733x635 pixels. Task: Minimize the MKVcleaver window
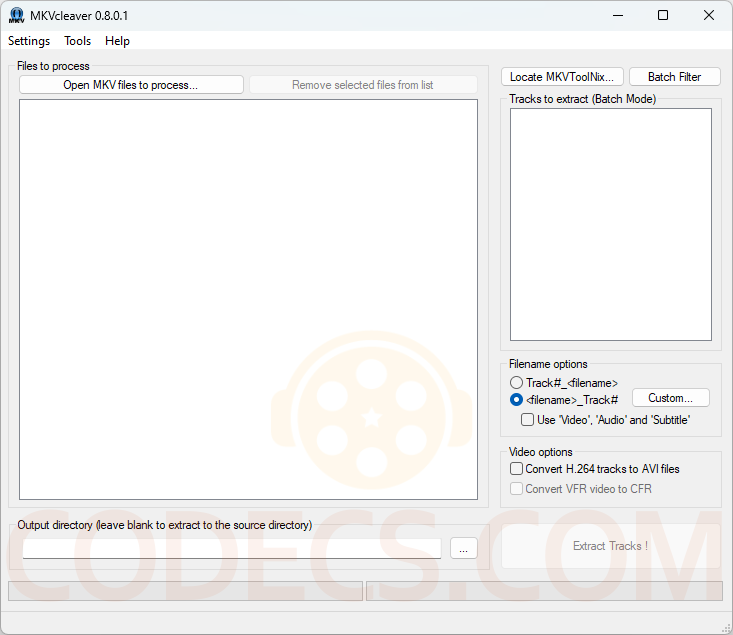pyautogui.click(x=618, y=15)
